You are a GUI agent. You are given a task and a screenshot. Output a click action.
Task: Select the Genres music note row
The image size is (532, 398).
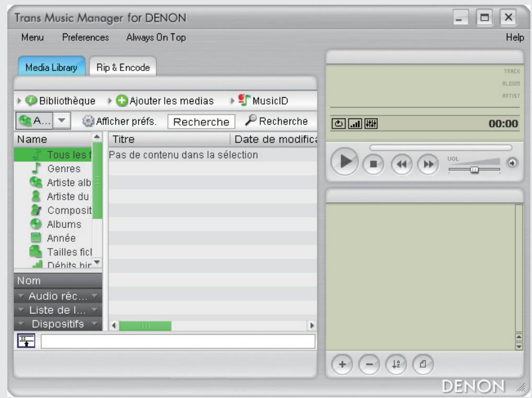(53, 169)
